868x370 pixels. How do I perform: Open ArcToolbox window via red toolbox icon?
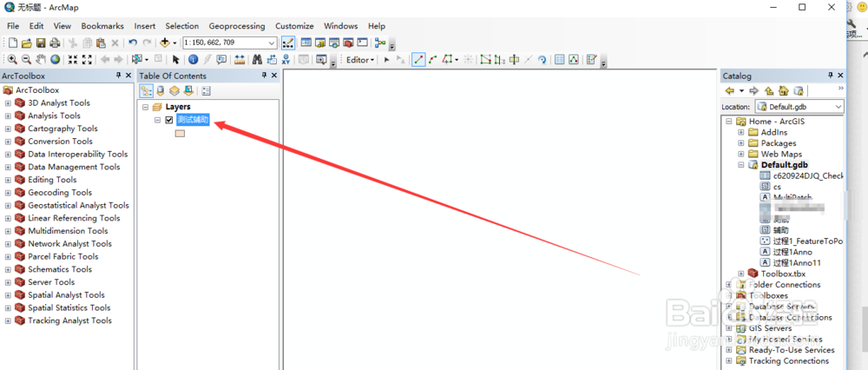(x=348, y=43)
